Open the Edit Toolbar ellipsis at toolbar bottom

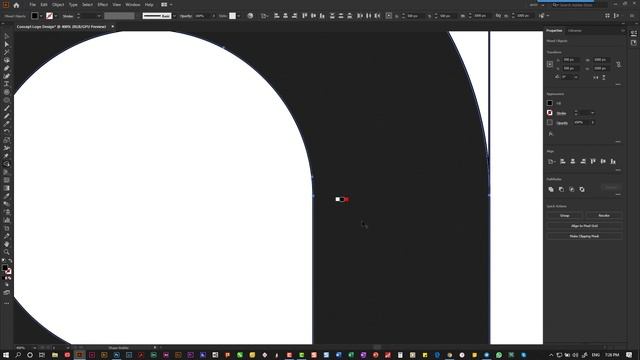click(x=7, y=303)
